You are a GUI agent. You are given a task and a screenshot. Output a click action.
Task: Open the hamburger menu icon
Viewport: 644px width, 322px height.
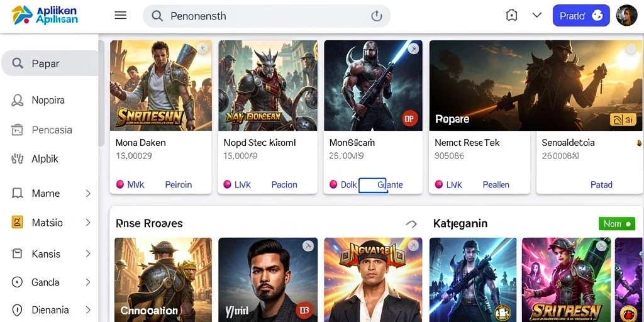coord(120,16)
